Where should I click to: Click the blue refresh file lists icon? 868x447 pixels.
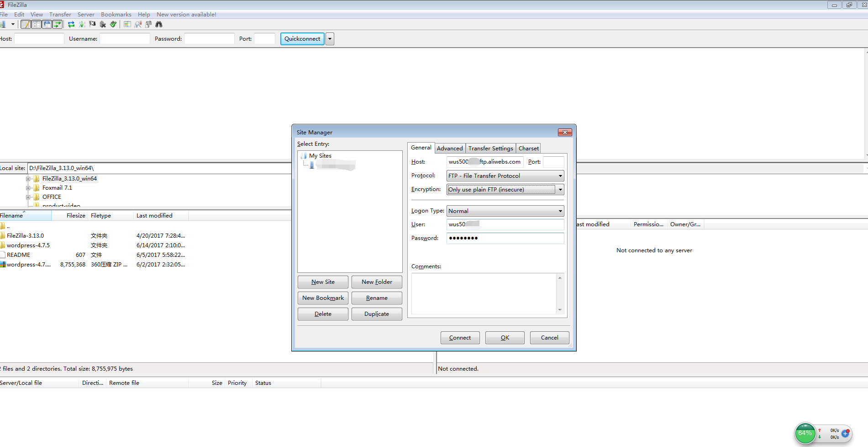coord(71,24)
